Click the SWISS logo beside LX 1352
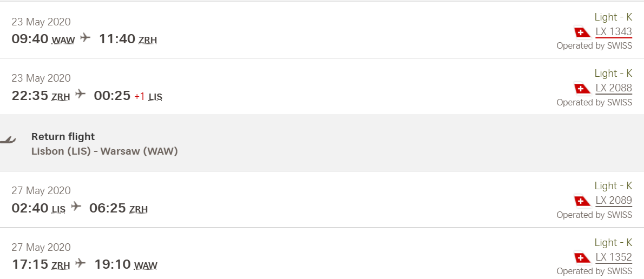This screenshot has height=279, width=644. tap(582, 257)
